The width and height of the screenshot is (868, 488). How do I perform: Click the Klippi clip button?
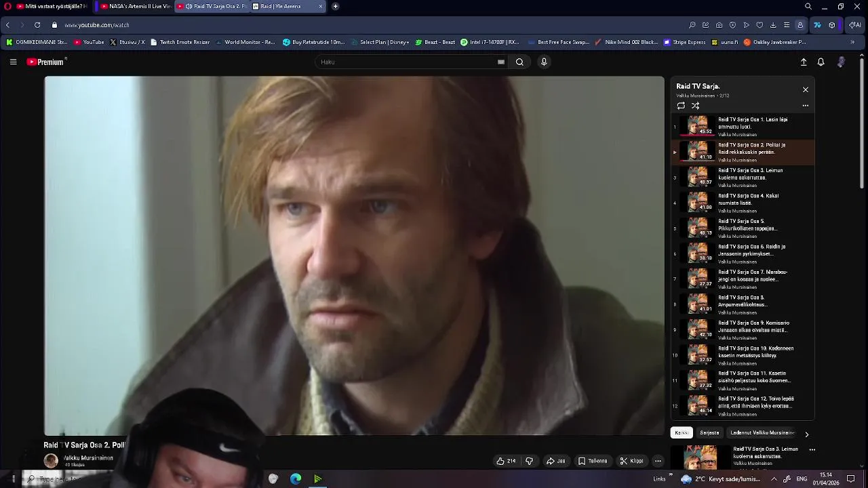[x=631, y=461]
